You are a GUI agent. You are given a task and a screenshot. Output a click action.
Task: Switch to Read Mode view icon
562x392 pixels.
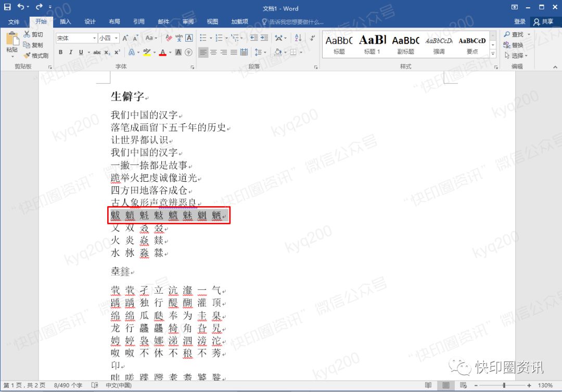[x=428, y=385]
